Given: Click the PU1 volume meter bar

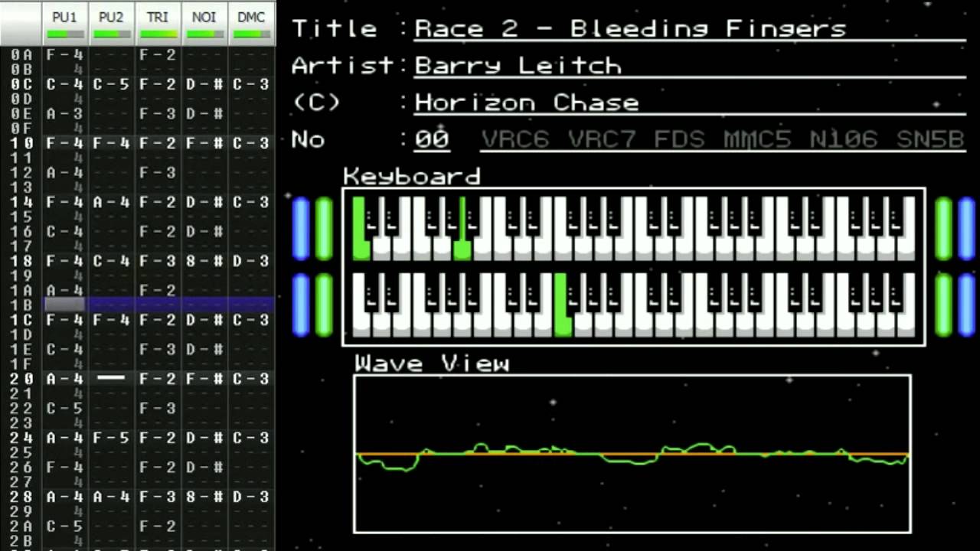Looking at the screenshot, I should coord(65,34).
